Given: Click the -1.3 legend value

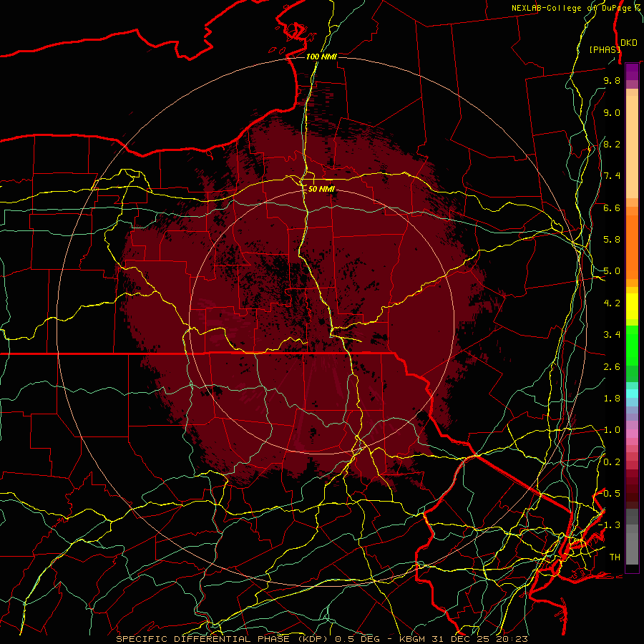Looking at the screenshot, I should point(610,526).
